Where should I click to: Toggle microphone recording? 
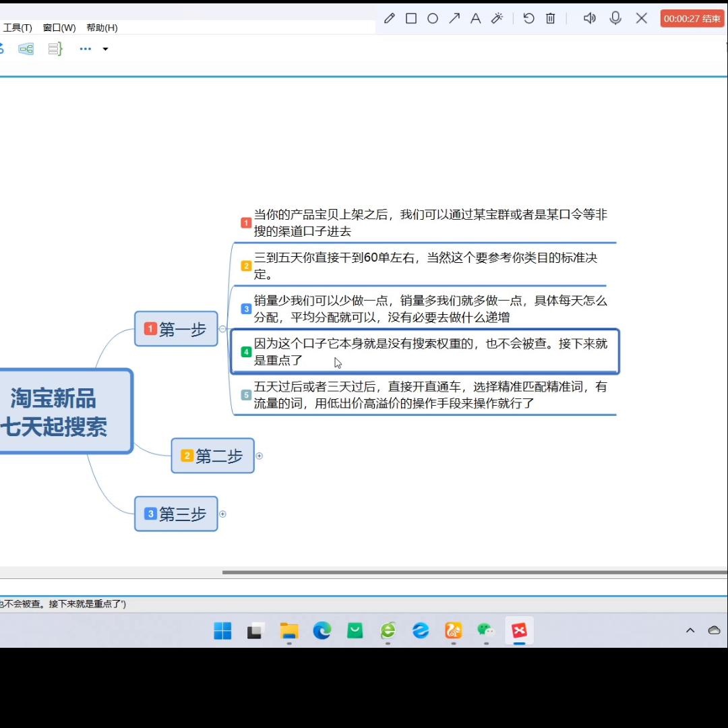click(615, 19)
